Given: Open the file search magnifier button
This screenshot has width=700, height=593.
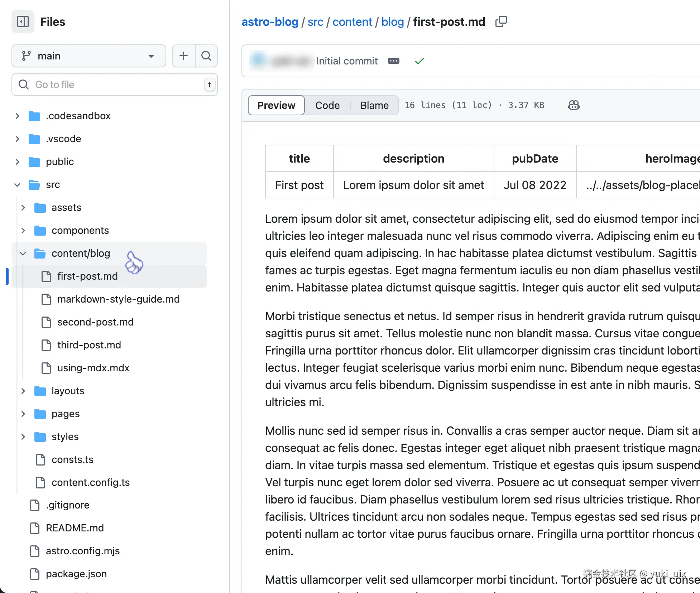Looking at the screenshot, I should click(206, 56).
